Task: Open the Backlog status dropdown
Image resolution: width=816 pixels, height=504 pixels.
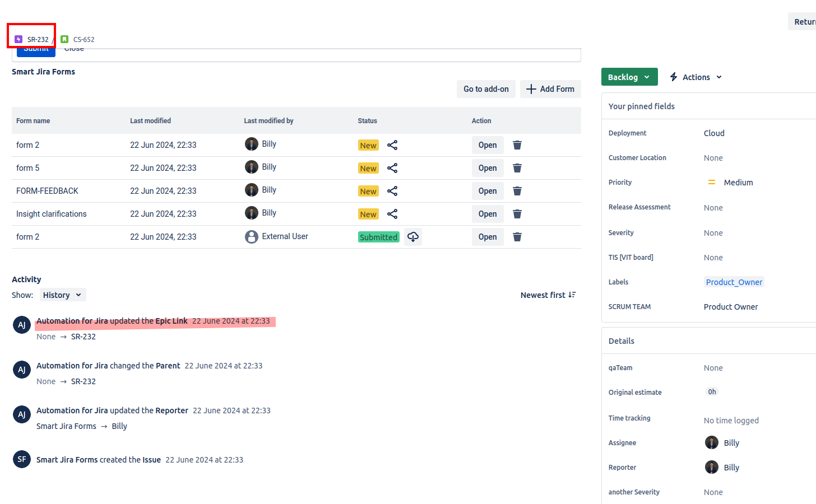Action: 629,77
